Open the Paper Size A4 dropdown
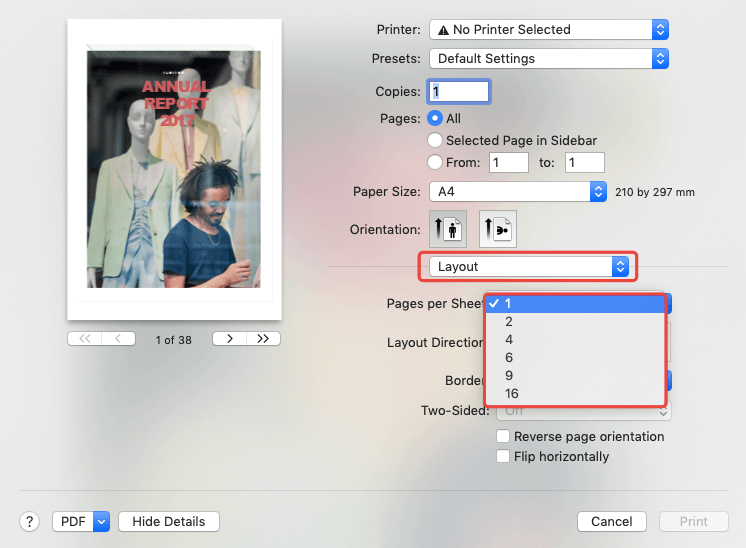 [517, 191]
